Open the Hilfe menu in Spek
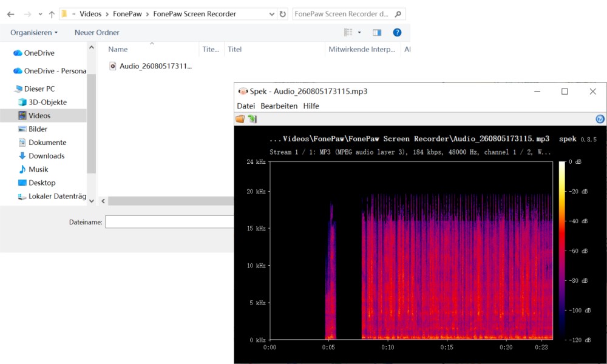 pyautogui.click(x=311, y=106)
